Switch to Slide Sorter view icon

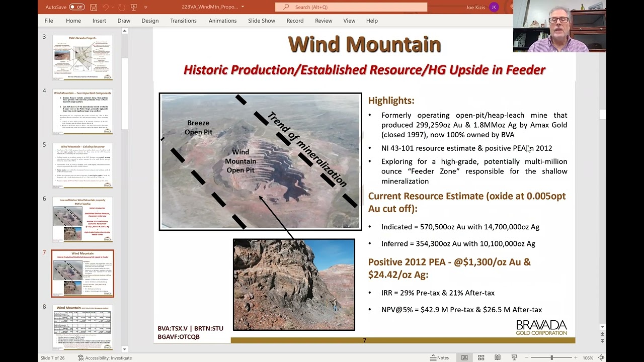[x=481, y=358]
